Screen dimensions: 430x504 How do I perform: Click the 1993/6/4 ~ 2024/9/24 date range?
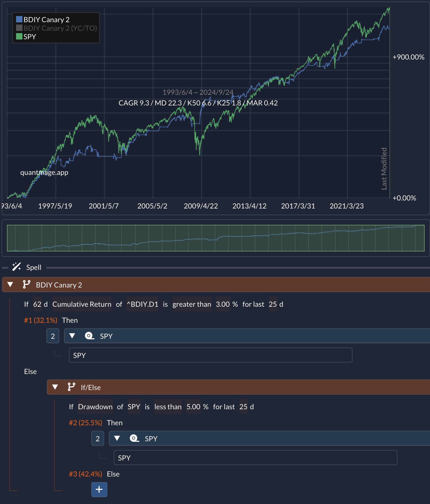(x=198, y=92)
